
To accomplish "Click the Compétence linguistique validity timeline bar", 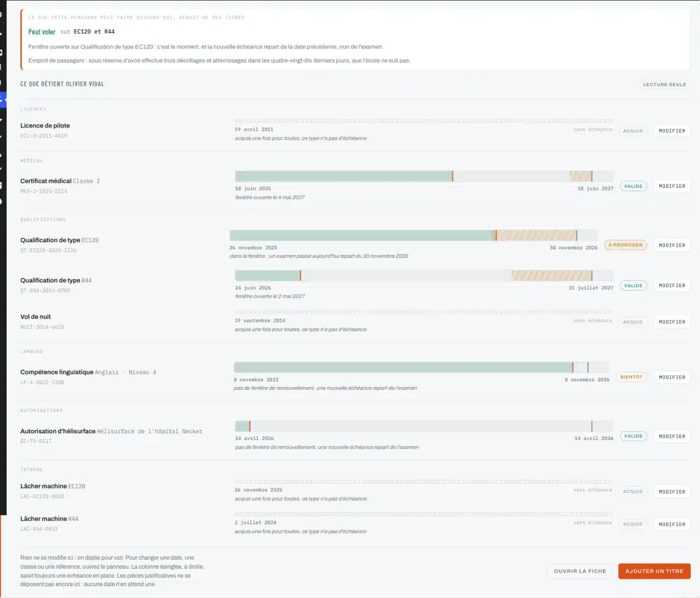I will point(422,367).
